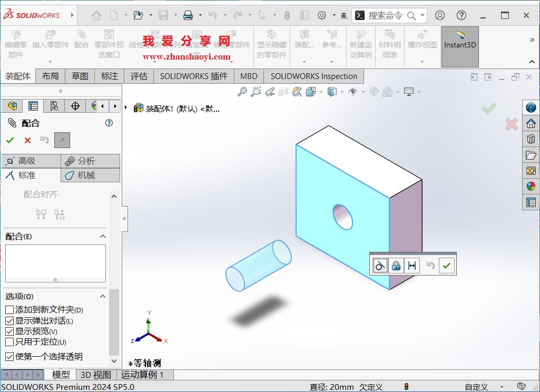The width and height of the screenshot is (540, 392).
Task: Open the 运动算例 1 tab at the bottom
Action: click(141, 375)
